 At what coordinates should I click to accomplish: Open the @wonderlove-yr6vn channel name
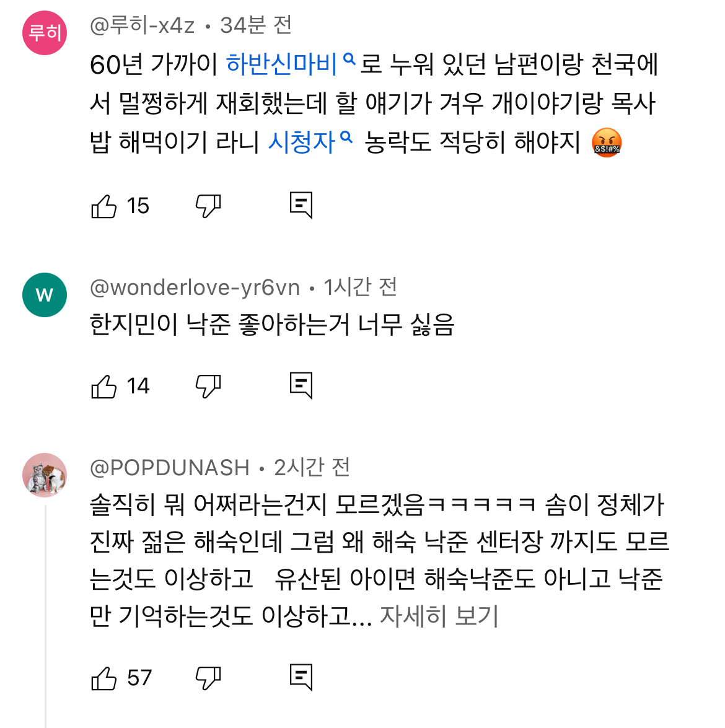pos(195,287)
